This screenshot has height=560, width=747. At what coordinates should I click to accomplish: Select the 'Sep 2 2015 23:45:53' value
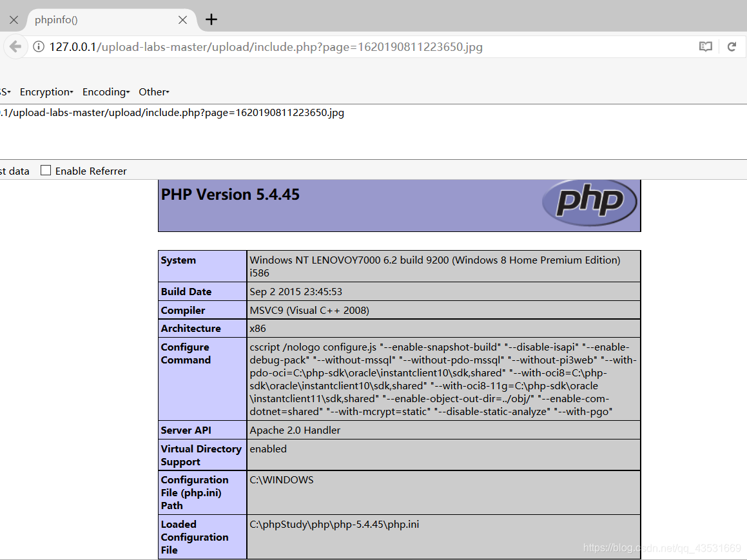click(296, 291)
